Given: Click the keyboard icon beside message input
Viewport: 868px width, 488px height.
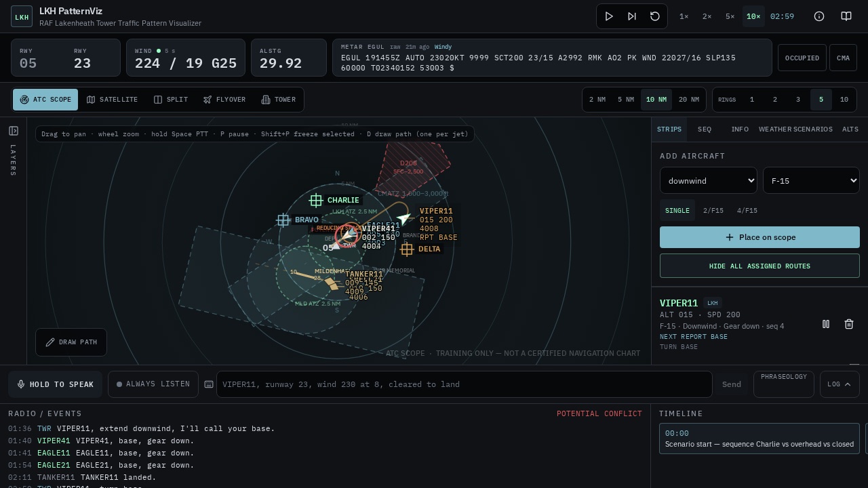Looking at the screenshot, I should pyautogui.click(x=209, y=384).
